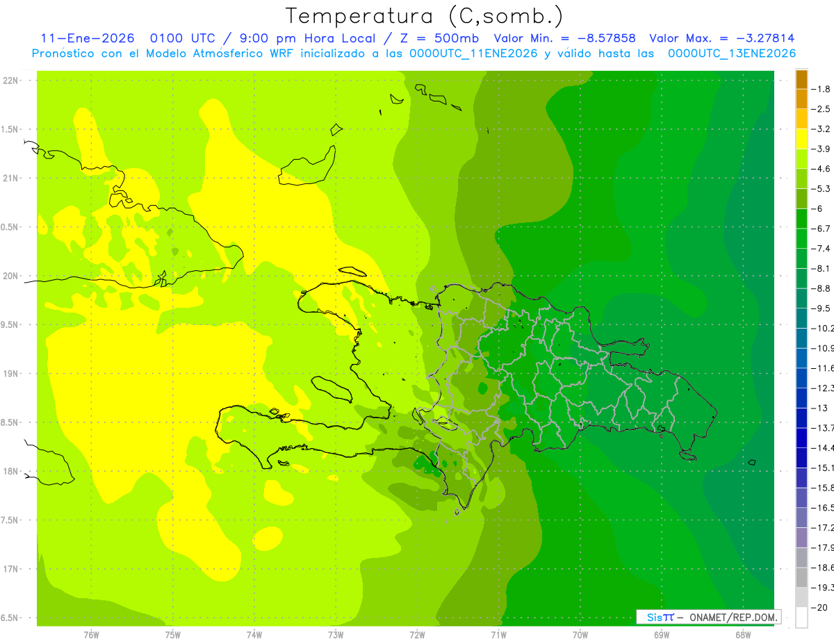The image size is (834, 644).
Task: Click the "17N" latitude axis label
Action: 10,569
